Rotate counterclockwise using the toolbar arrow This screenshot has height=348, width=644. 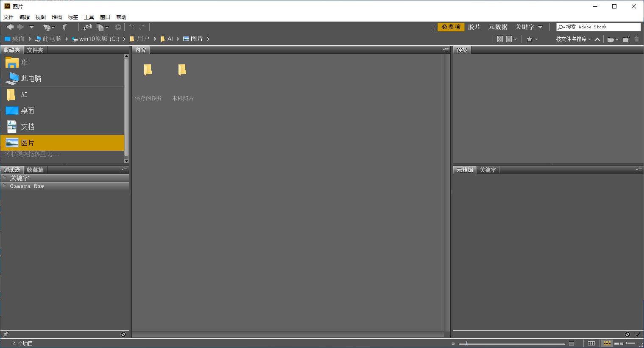click(x=132, y=27)
